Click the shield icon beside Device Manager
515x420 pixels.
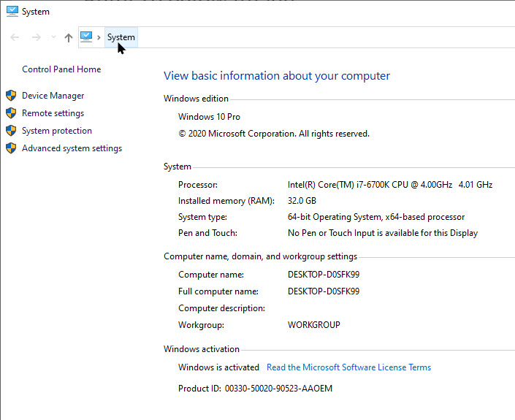coord(11,96)
